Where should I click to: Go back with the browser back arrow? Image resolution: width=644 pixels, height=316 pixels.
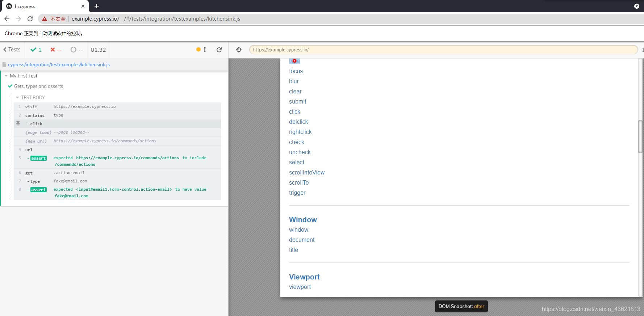point(7,19)
